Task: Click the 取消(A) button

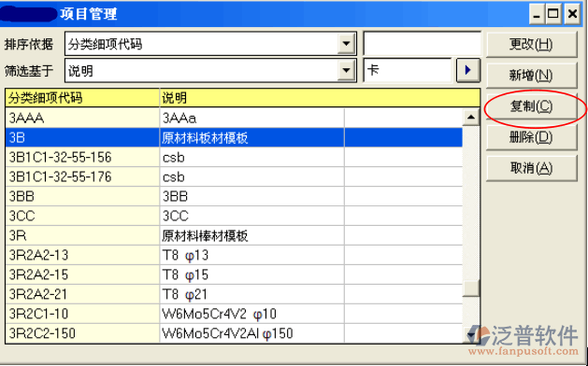Action: click(x=531, y=168)
